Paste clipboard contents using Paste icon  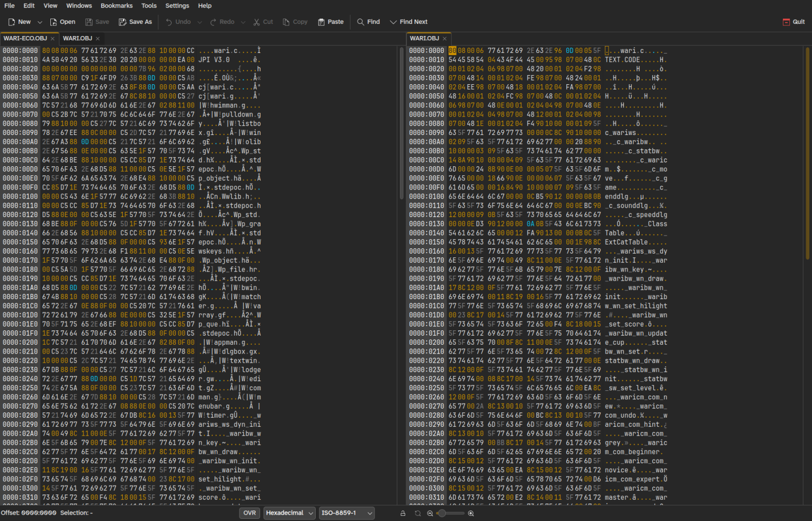pos(321,22)
